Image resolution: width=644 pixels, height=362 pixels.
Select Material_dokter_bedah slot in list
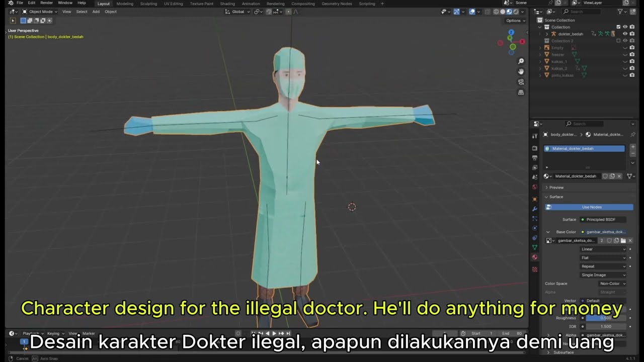(x=584, y=148)
